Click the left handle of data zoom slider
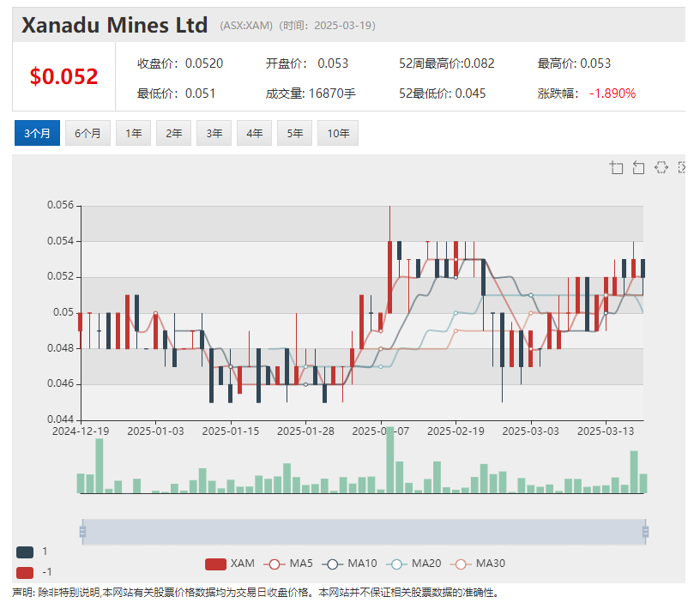The width and height of the screenshot is (700, 615). point(82,532)
